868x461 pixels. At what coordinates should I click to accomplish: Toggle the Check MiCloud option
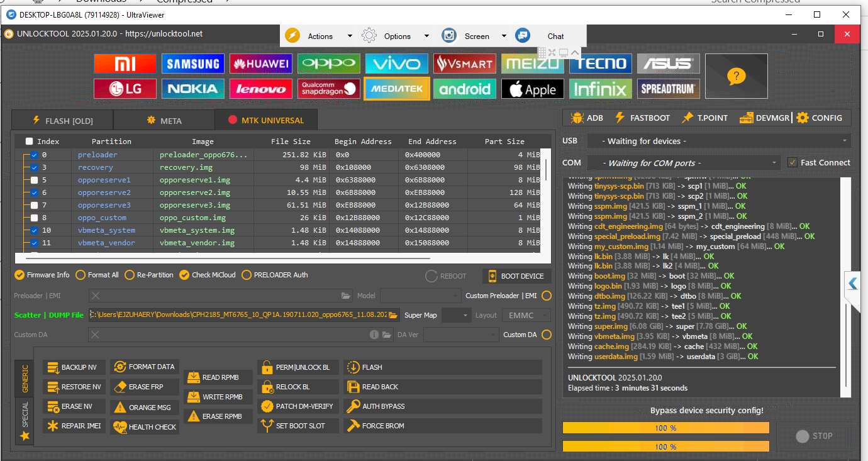pyautogui.click(x=208, y=275)
